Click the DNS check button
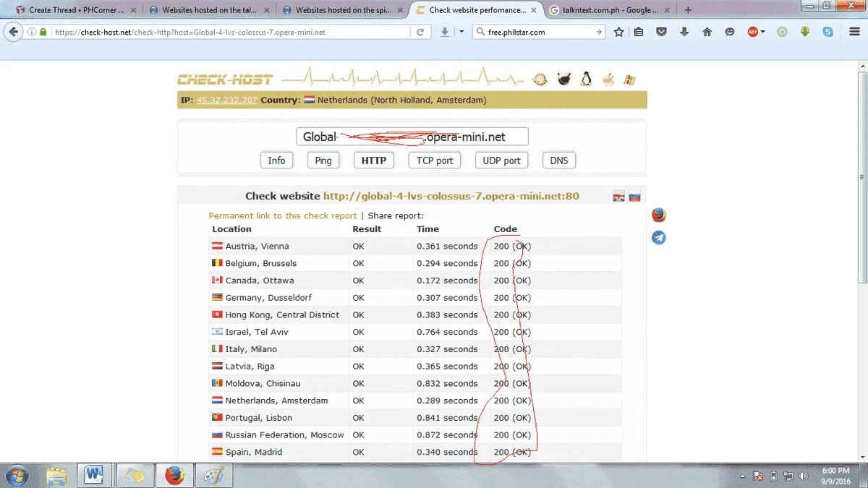868x488 pixels. 559,160
